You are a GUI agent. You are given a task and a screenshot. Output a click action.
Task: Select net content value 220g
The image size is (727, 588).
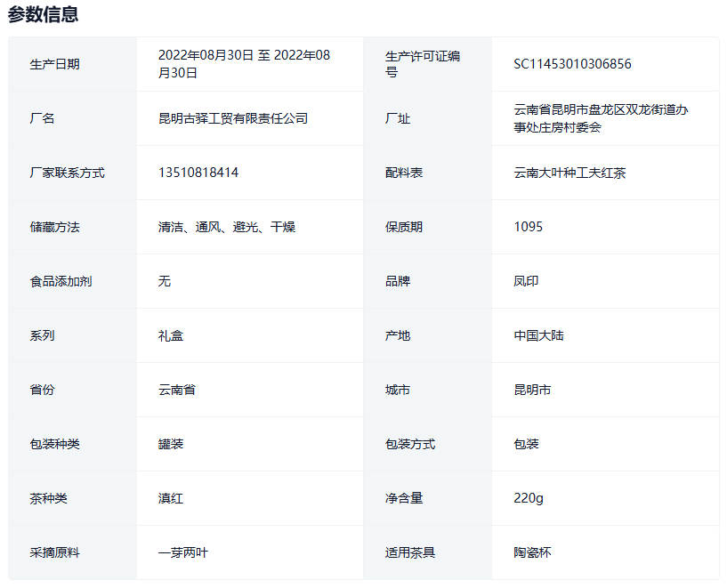click(x=529, y=498)
